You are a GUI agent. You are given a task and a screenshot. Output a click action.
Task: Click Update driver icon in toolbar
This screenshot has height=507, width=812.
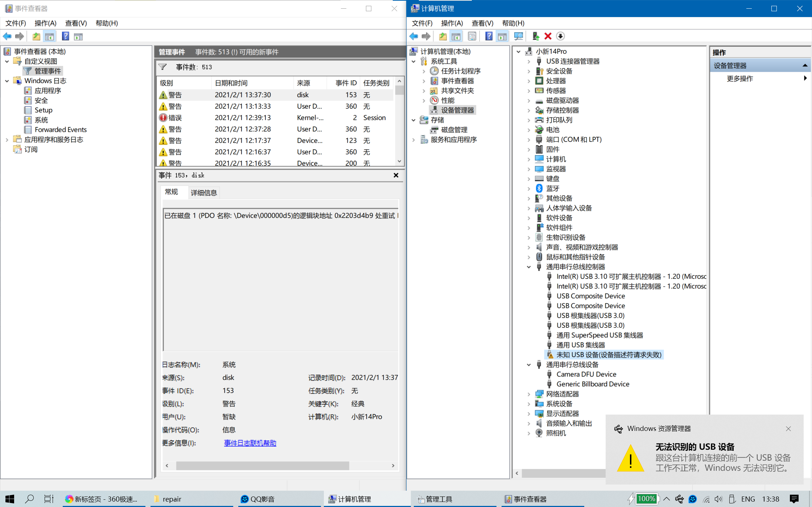tap(536, 36)
